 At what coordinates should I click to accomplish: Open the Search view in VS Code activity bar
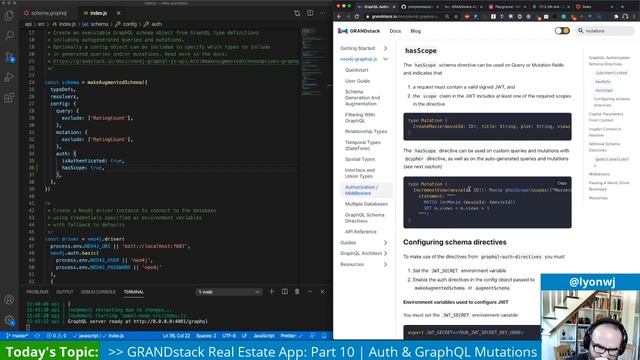(9, 36)
